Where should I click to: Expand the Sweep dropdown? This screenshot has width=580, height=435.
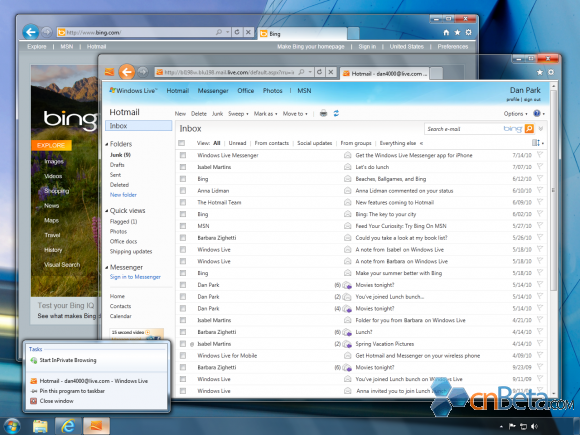point(238,114)
